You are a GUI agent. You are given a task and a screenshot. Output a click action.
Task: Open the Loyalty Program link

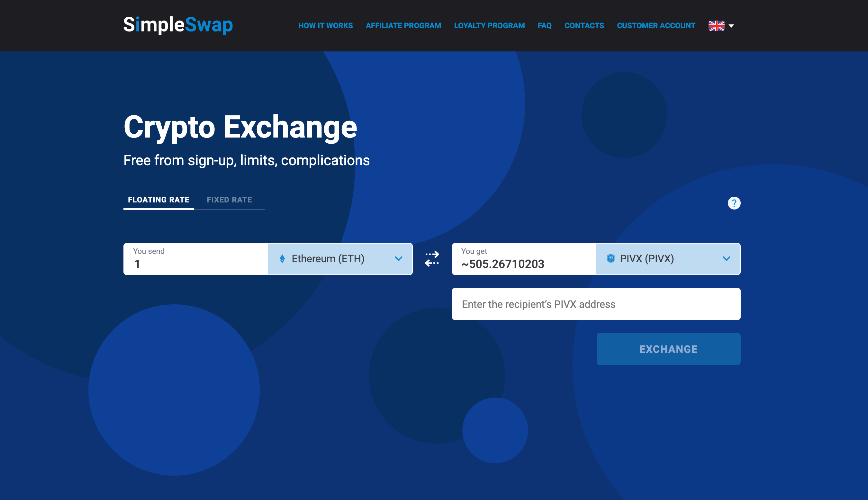489,26
